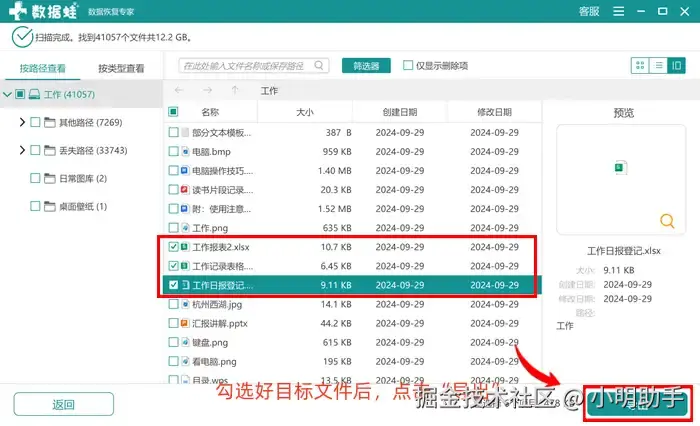
Task: Select the 日常图库 (2) folder
Action: pos(83,179)
